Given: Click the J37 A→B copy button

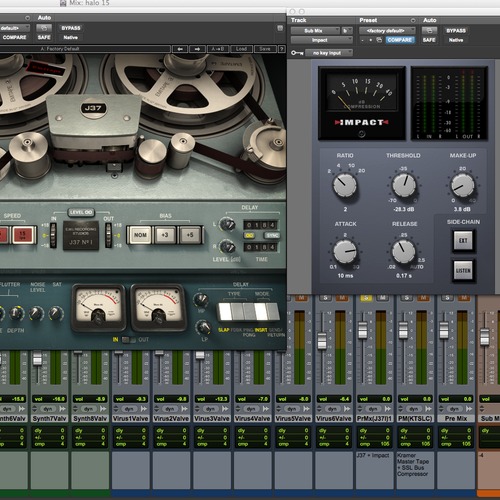Looking at the screenshot, I should click(x=218, y=49).
